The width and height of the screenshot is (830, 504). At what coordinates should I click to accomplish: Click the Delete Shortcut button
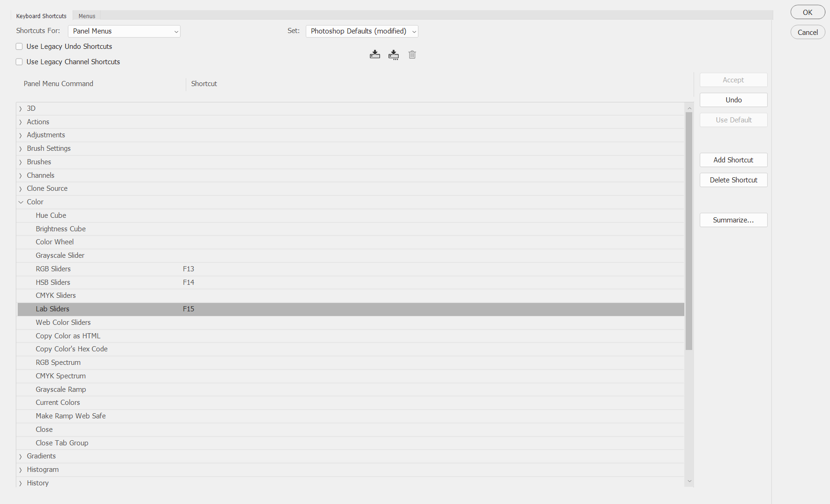734,180
